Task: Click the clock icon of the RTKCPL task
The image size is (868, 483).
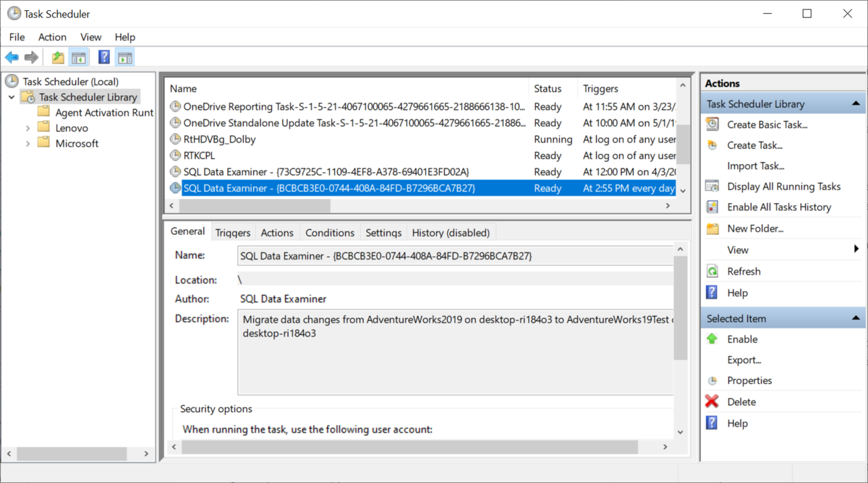Action: (x=175, y=155)
